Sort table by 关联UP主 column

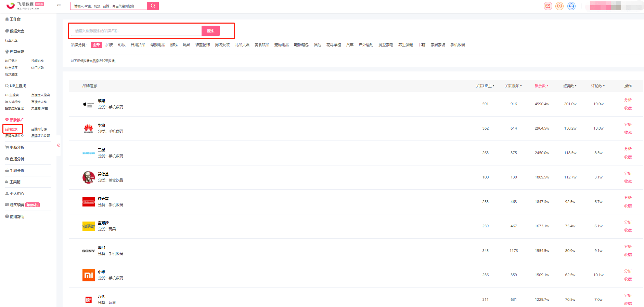click(485, 86)
